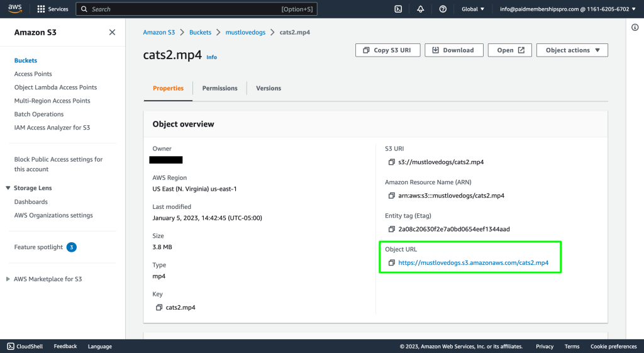
Task: Click the US East (N. Virginia) us-east-1 text
Action: pyautogui.click(x=195, y=189)
